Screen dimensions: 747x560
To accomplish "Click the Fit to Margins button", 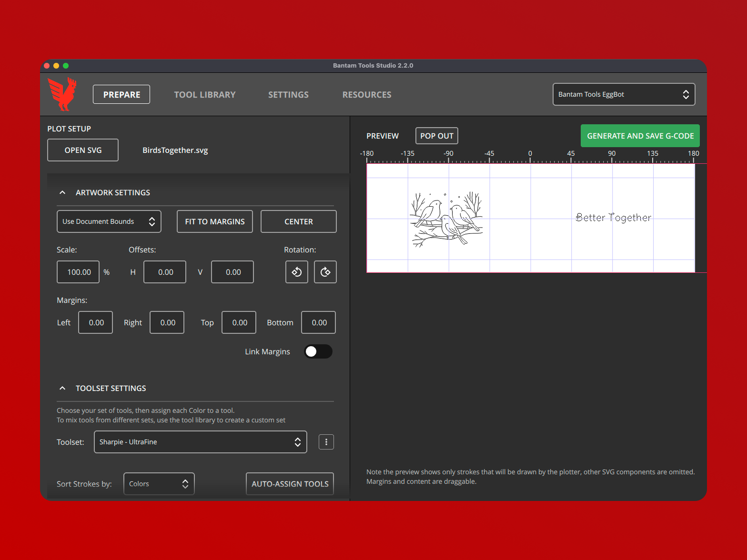I will (x=214, y=221).
